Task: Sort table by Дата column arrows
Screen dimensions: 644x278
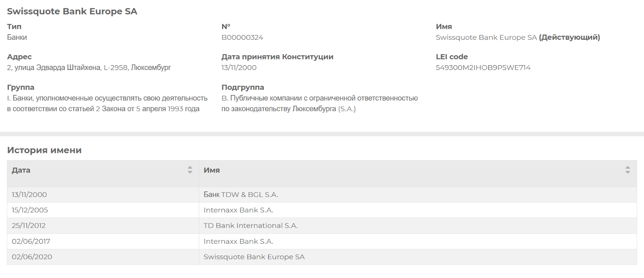Action: tap(190, 170)
